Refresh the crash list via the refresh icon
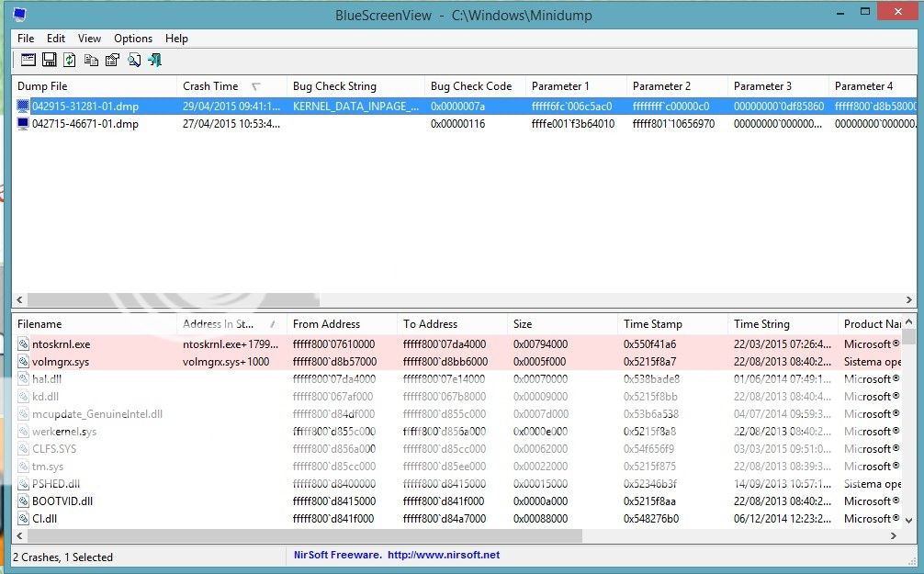 coord(69,60)
